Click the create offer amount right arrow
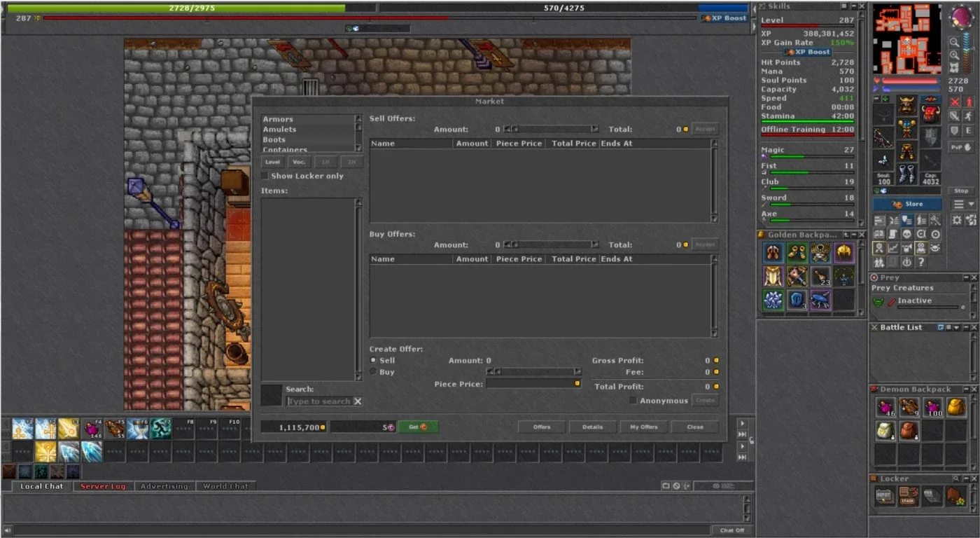980x538 pixels. coord(577,372)
